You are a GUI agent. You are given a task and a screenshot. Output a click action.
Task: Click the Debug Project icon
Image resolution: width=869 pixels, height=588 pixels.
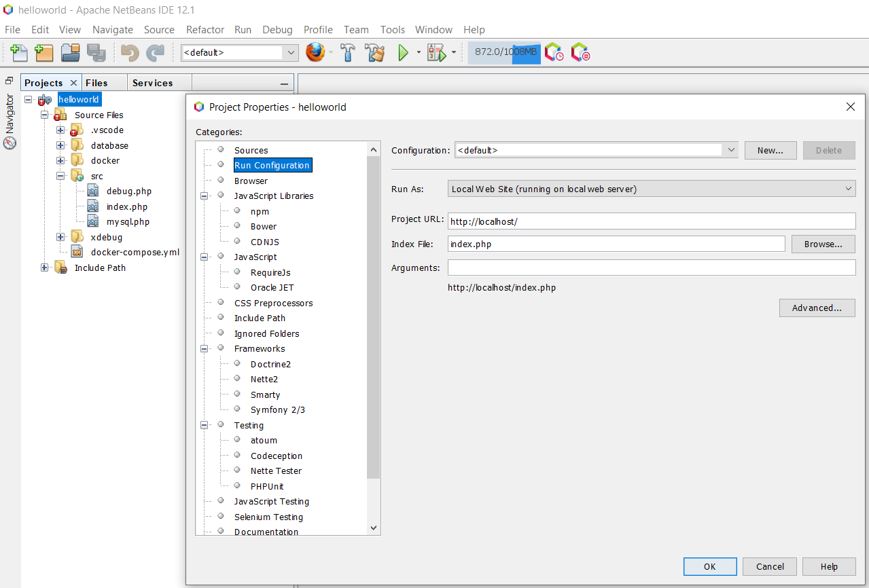[x=436, y=52]
